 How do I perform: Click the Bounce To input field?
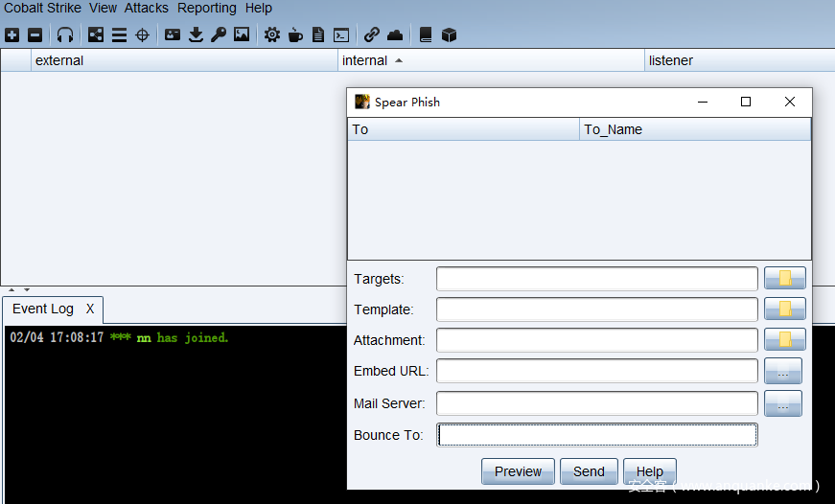click(596, 435)
